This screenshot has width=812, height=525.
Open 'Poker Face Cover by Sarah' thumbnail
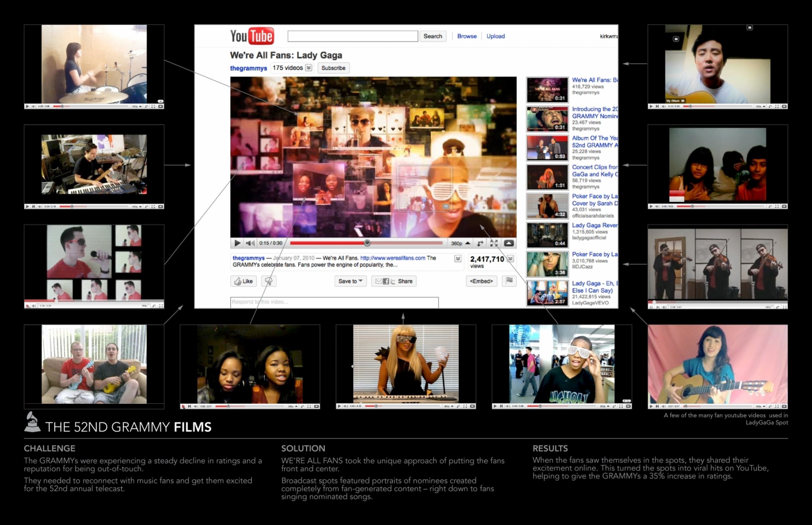click(x=547, y=206)
